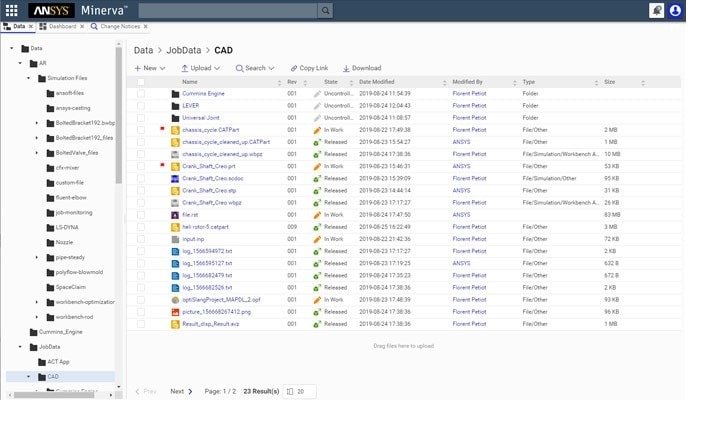Check the file.rst row checkbox
Image resolution: width=710 pixels, height=436 pixels.
tap(141, 215)
